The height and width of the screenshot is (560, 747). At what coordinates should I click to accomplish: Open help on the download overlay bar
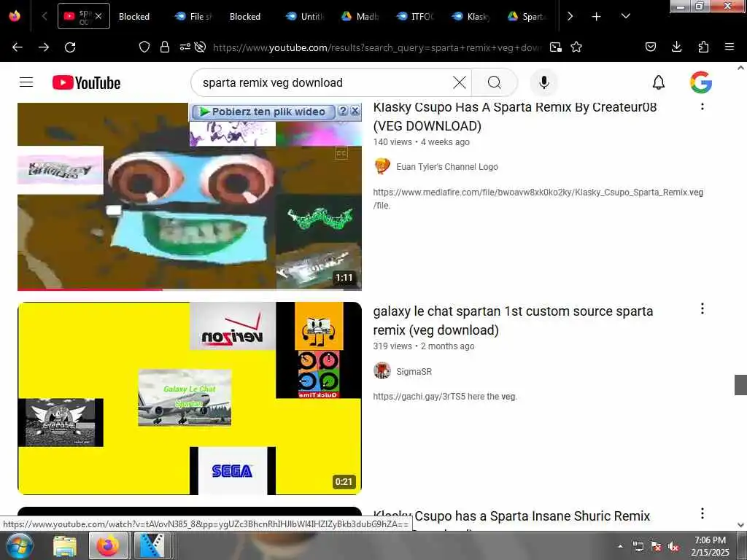343,111
